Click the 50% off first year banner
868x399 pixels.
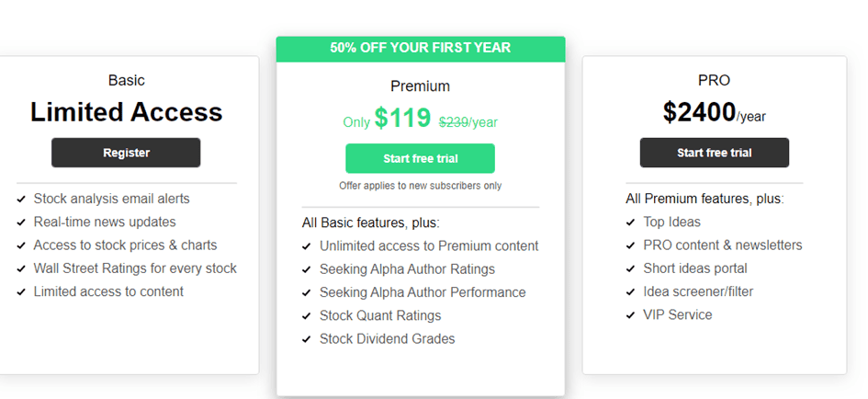[420, 48]
